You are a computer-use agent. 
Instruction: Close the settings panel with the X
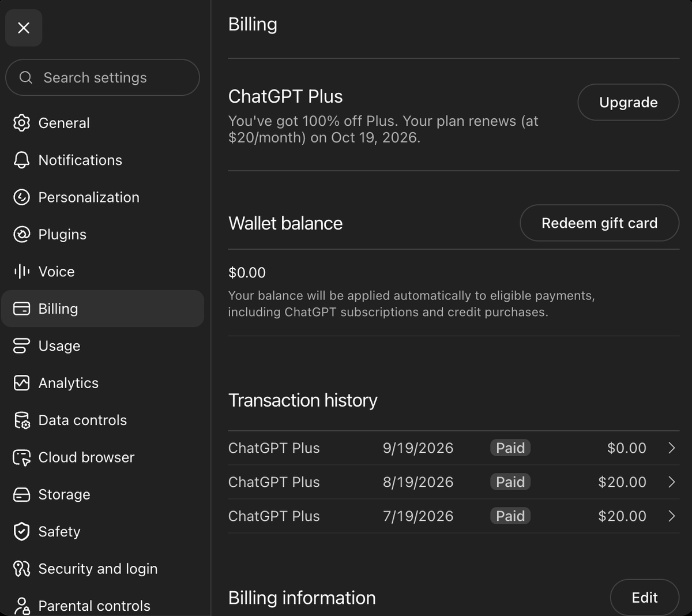click(24, 28)
